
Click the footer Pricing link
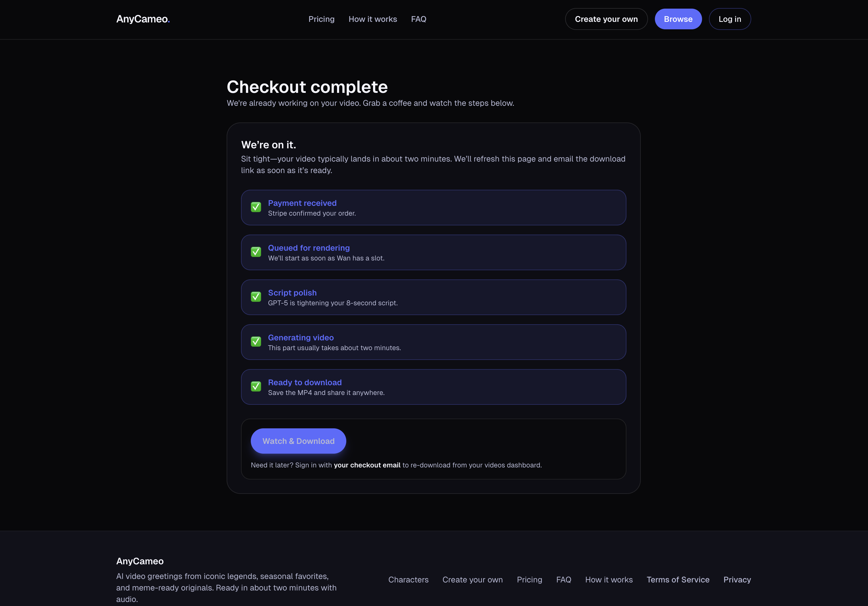tap(529, 580)
